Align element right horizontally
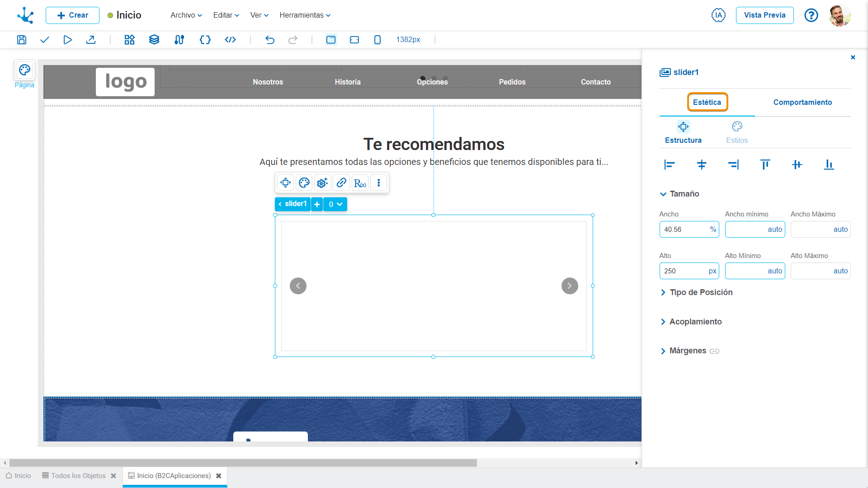This screenshot has width=868, height=488. tap(733, 165)
